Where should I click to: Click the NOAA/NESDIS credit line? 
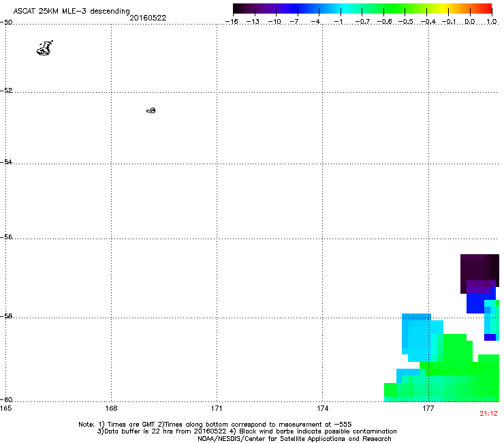point(294,439)
